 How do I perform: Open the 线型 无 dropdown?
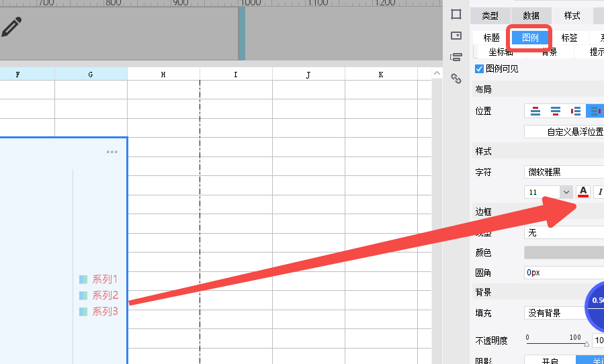564,232
